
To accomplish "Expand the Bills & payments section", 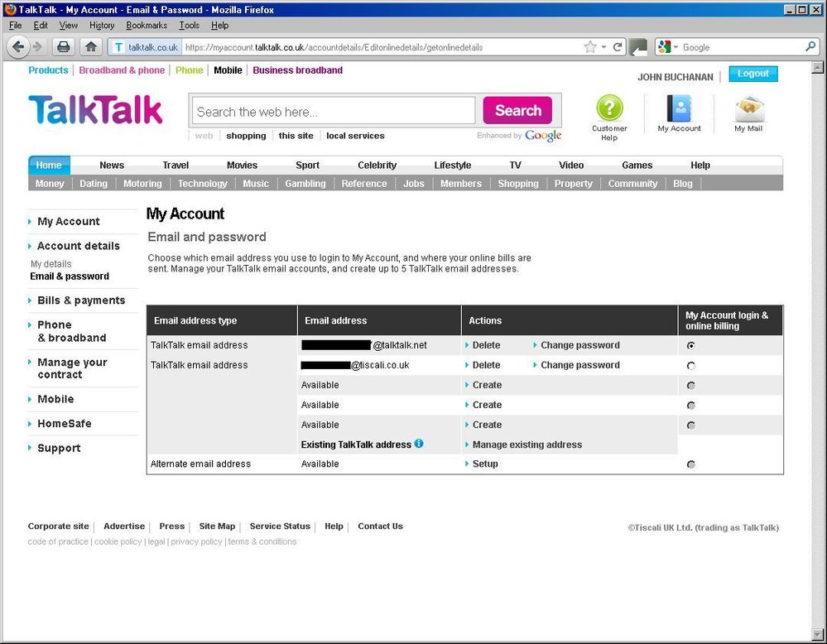I will click(80, 300).
